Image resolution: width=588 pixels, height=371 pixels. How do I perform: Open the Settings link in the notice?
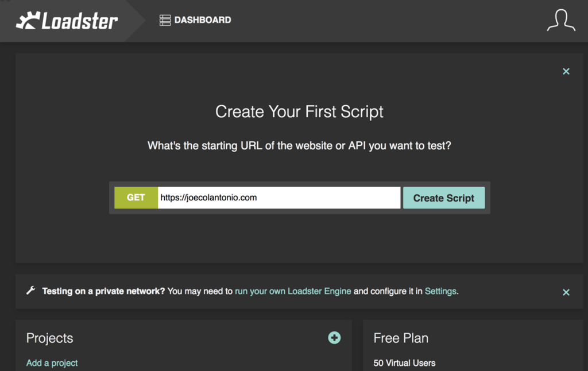440,291
